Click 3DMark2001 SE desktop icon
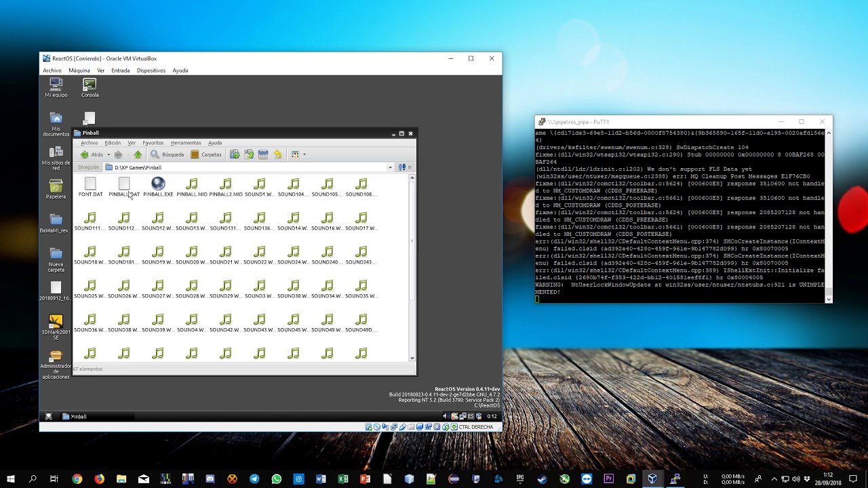 (56, 327)
